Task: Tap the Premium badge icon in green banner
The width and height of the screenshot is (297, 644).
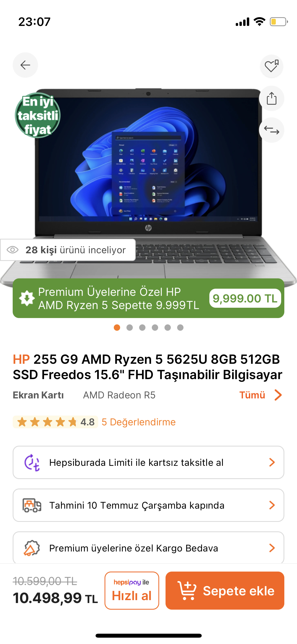Action: coord(27,298)
